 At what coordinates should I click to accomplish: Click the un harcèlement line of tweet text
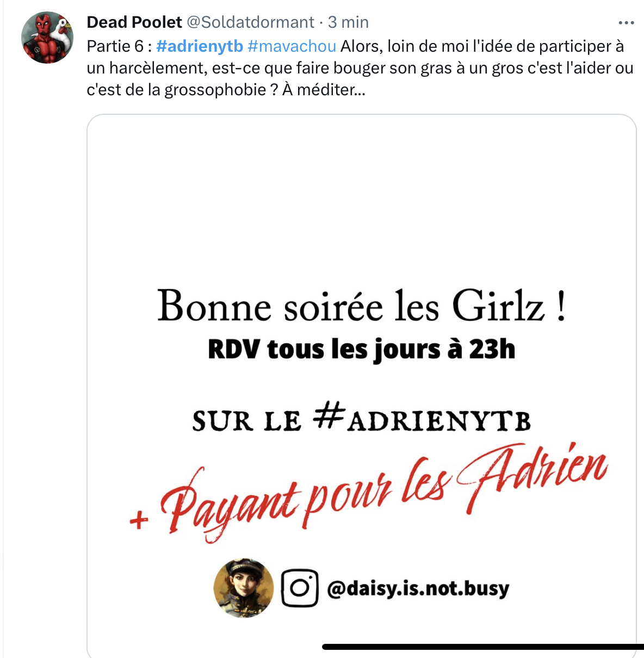[360, 68]
